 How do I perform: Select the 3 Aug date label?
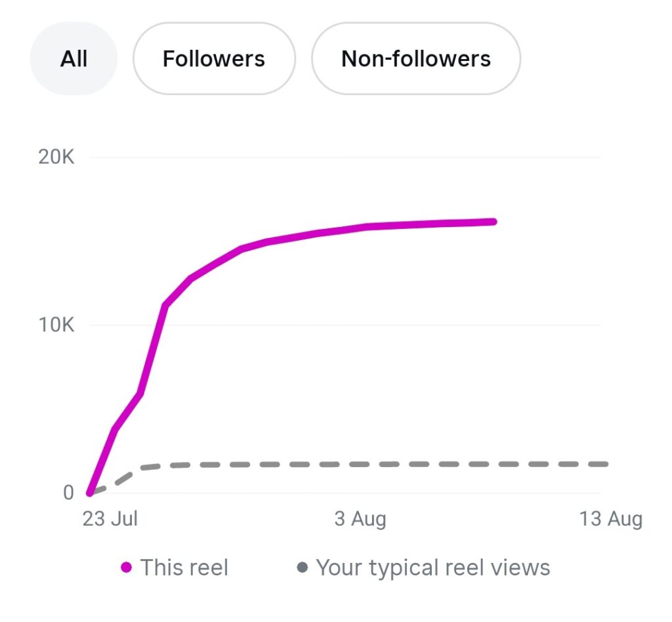click(x=360, y=518)
